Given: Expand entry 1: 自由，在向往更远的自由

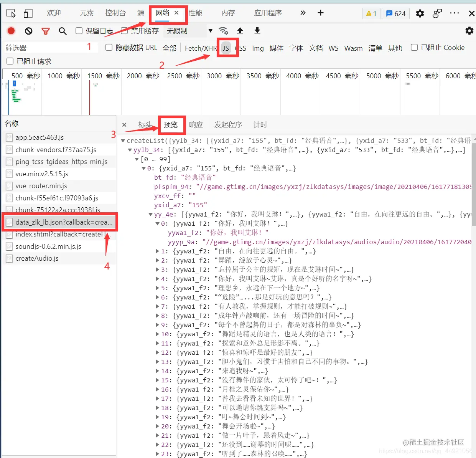Looking at the screenshot, I should tap(158, 251).
